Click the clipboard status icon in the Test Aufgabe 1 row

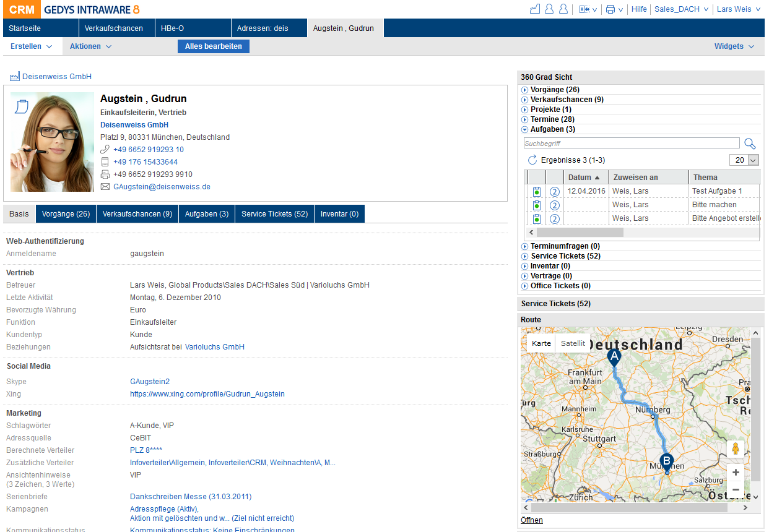537,192
